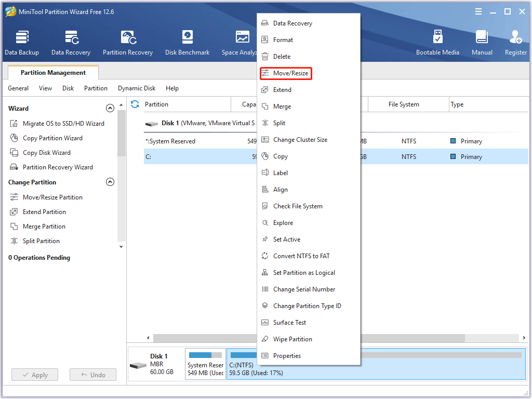Image resolution: width=532 pixels, height=399 pixels.
Task: Switch to Partition Management tab
Action: (x=53, y=73)
